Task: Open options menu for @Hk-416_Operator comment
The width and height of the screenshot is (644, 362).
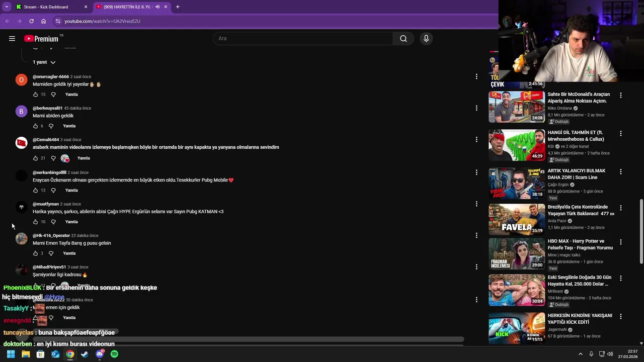Action: [x=476, y=235]
